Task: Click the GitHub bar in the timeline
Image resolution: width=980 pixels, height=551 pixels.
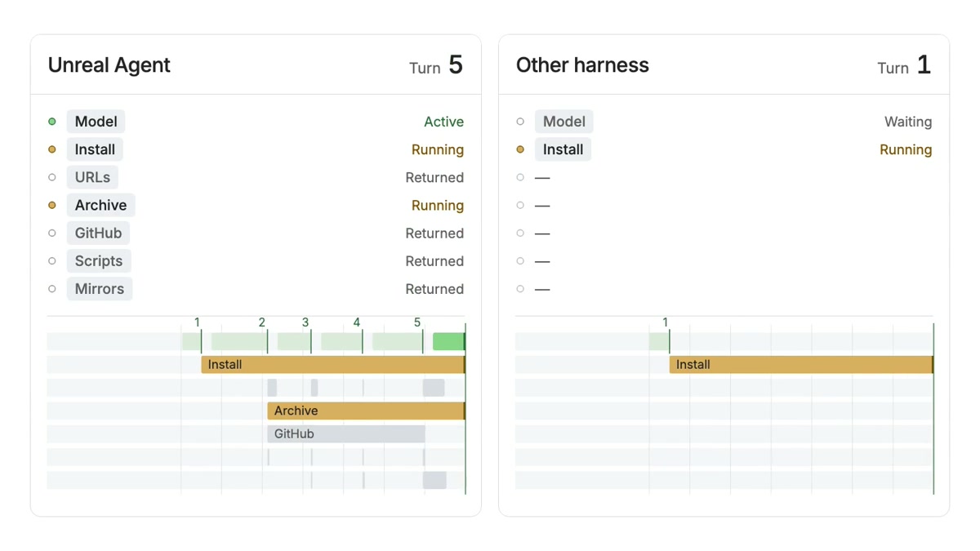Action: [x=346, y=433]
